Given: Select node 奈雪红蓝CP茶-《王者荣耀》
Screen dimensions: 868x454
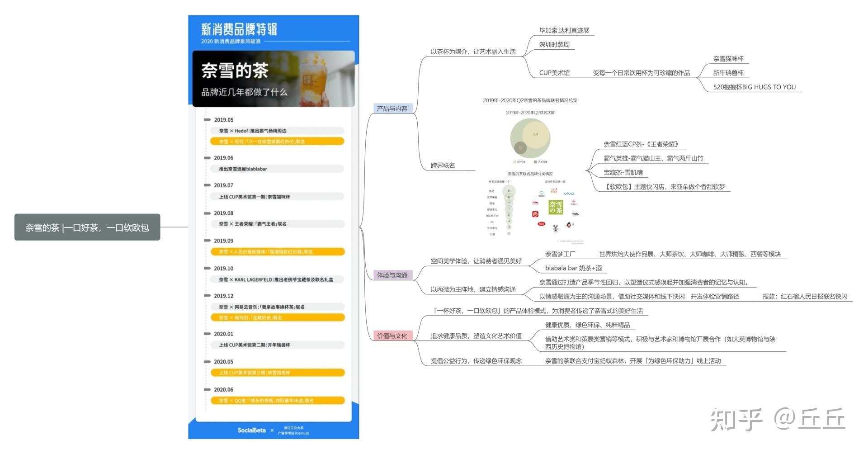Looking at the screenshot, I should click(641, 144).
